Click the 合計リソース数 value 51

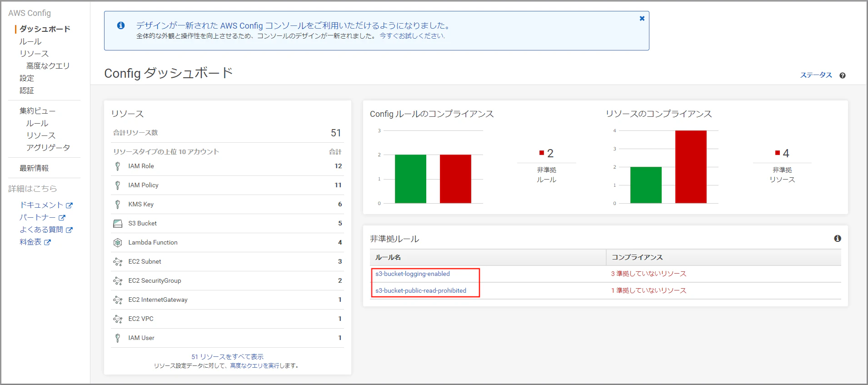pyautogui.click(x=336, y=133)
